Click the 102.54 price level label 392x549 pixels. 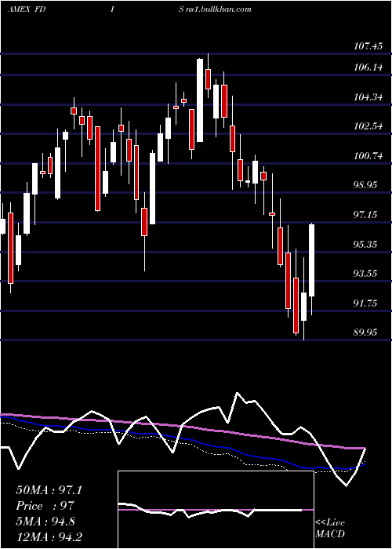(368, 125)
